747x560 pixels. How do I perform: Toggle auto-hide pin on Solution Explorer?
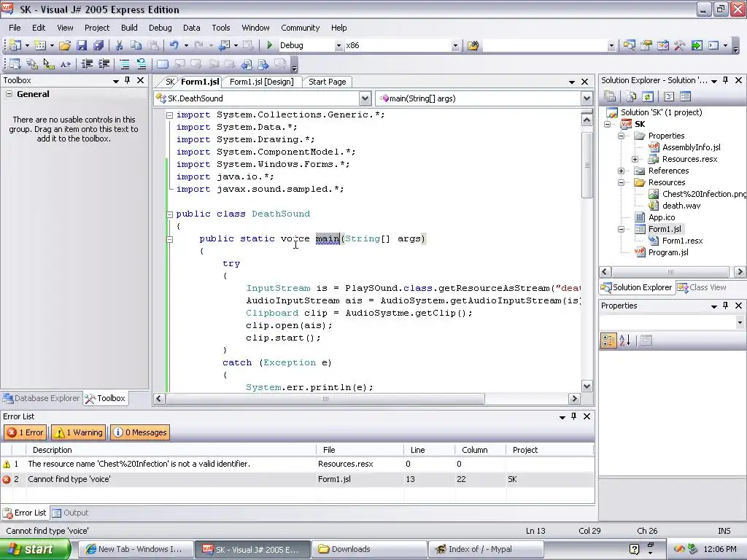[726, 80]
